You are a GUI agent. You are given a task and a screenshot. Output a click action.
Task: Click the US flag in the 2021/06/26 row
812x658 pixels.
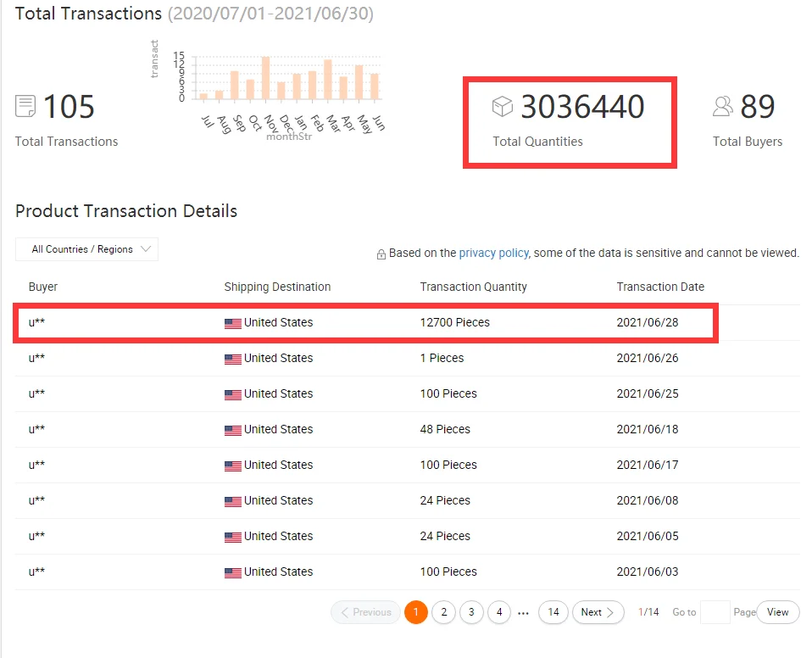[232, 359]
